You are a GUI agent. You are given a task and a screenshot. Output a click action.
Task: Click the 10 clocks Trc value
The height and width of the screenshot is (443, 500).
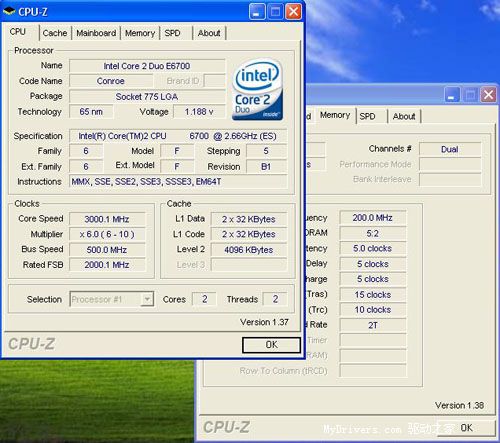click(x=373, y=310)
